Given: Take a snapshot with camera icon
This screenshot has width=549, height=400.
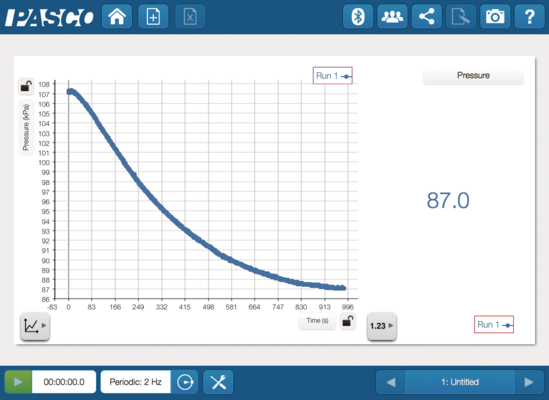Looking at the screenshot, I should tap(495, 16).
